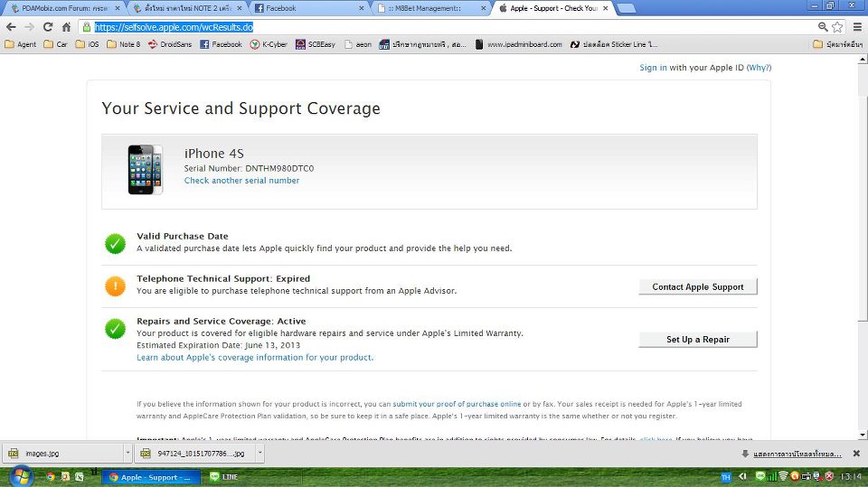Click the page scrollbar up arrow
Viewport: 868px width, 487px height.
(x=863, y=59)
